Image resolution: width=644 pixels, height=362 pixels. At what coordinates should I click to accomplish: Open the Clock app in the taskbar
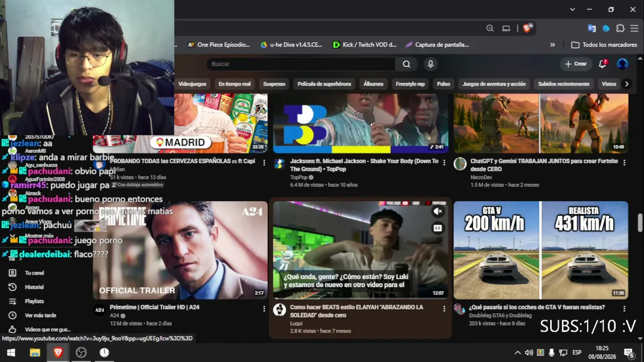click(x=104, y=352)
